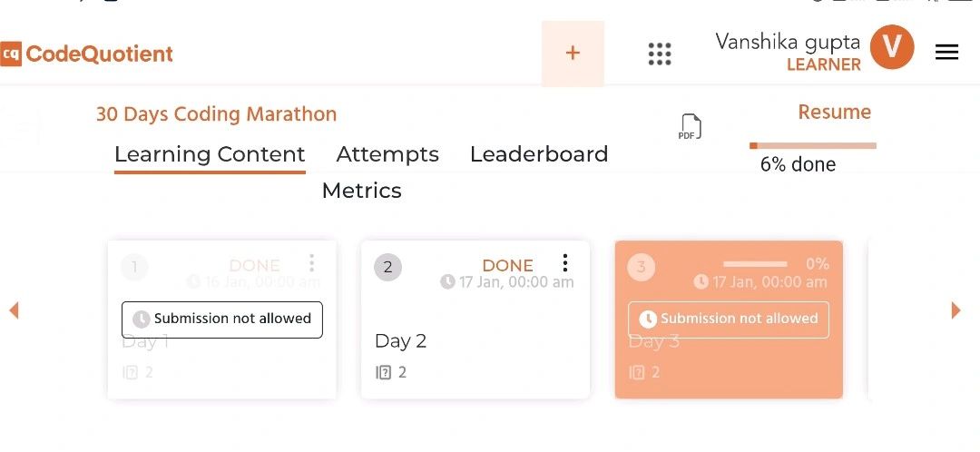980x452 pixels.
Task: Click the 6% done progress bar
Action: click(x=812, y=145)
